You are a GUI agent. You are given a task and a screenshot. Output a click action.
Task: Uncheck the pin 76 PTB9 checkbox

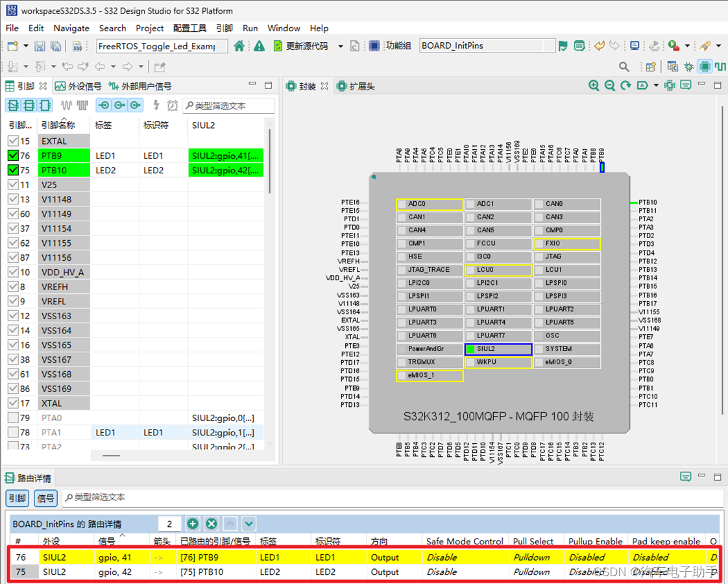(13, 156)
